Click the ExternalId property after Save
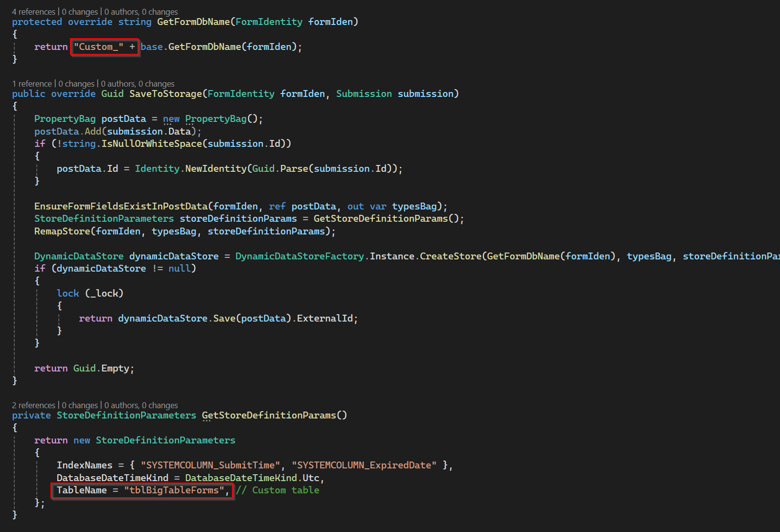The width and height of the screenshot is (780, 532). [324, 319]
